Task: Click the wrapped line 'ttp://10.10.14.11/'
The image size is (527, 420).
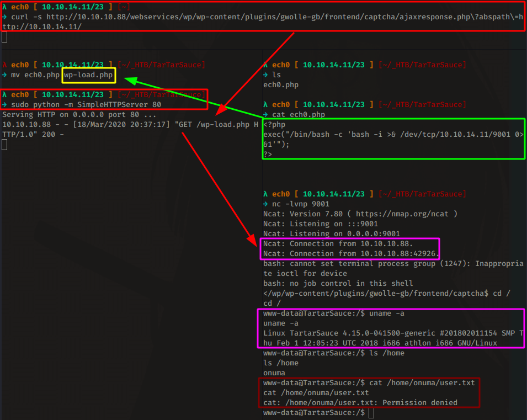Action: point(42,26)
